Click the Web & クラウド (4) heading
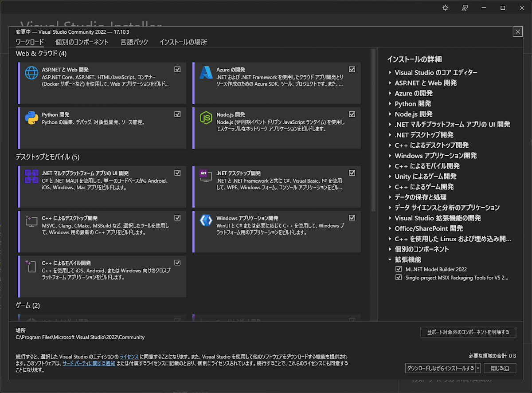This screenshot has width=532, height=393. (41, 54)
